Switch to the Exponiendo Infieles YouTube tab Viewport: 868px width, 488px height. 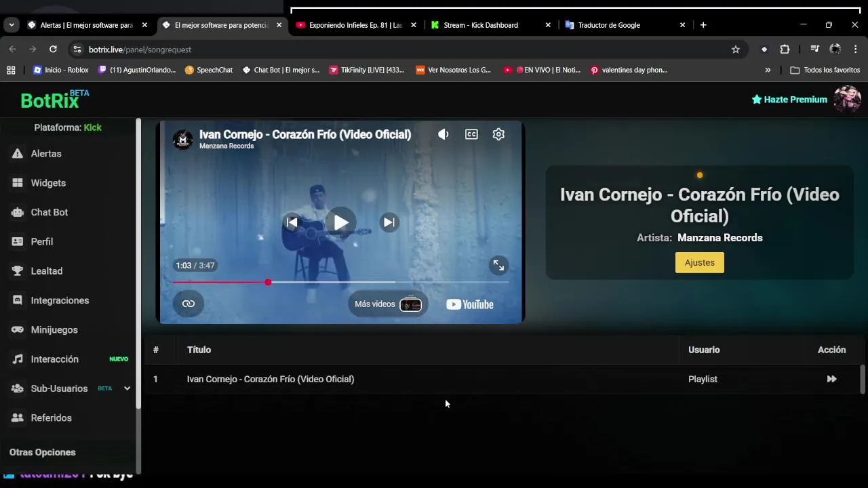[356, 25]
